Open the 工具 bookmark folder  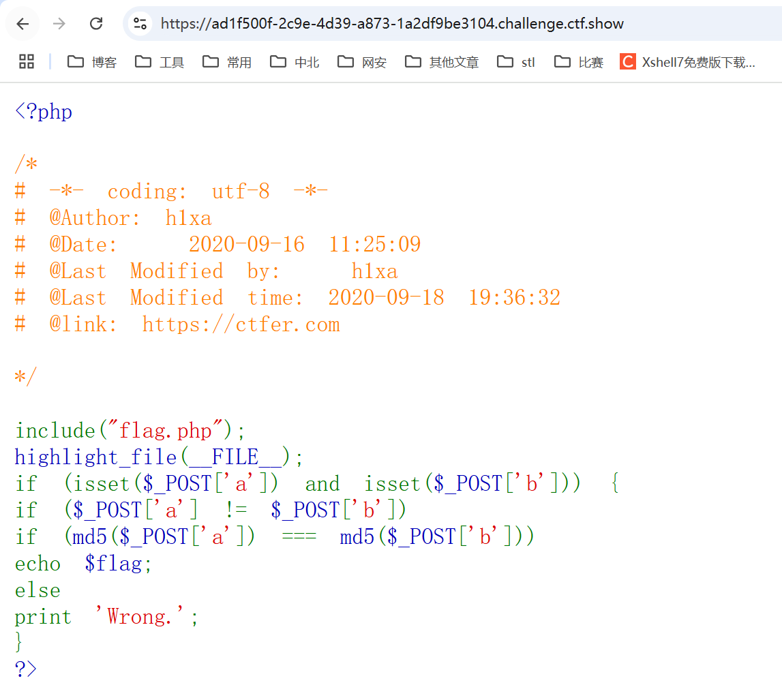coord(160,62)
